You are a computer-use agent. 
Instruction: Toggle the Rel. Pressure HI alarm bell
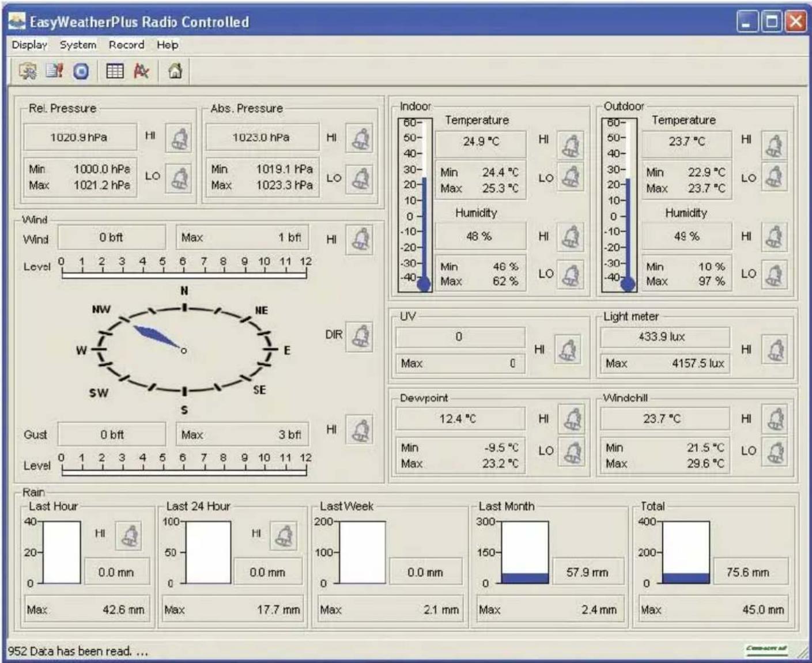pos(179,138)
